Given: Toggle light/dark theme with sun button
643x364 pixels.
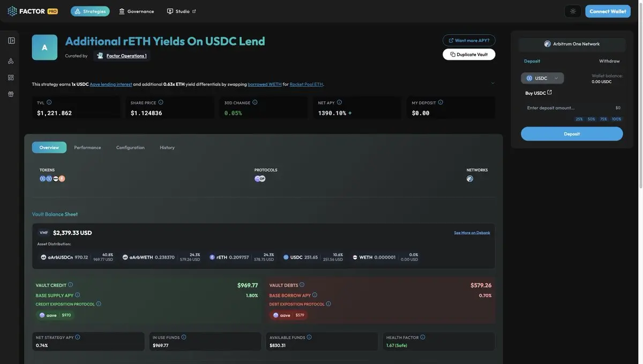Looking at the screenshot, I should (573, 11).
